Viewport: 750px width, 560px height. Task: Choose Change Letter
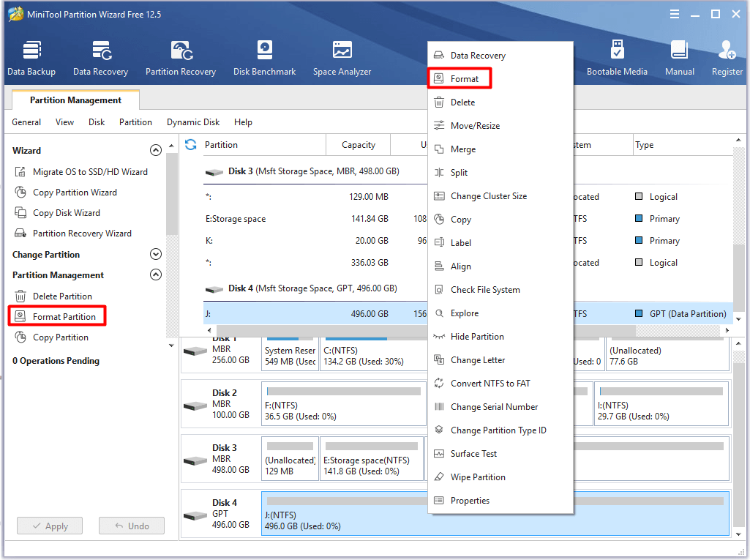[500, 360]
